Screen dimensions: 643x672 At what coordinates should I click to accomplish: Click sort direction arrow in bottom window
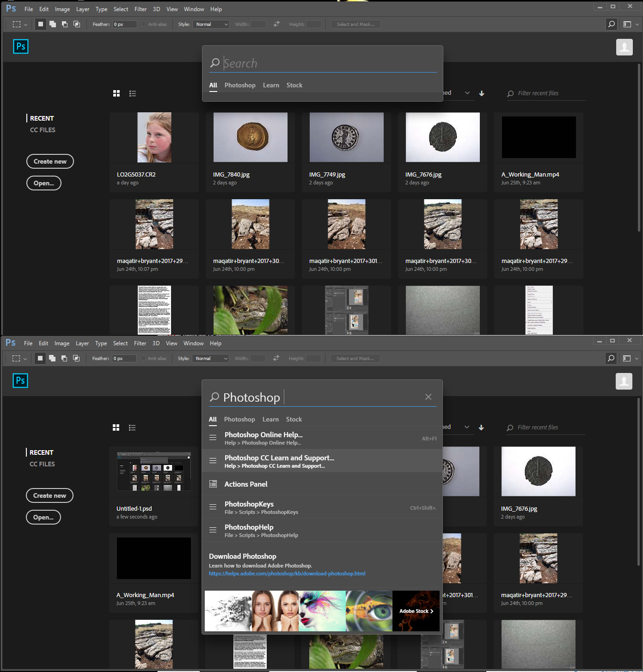tap(481, 428)
